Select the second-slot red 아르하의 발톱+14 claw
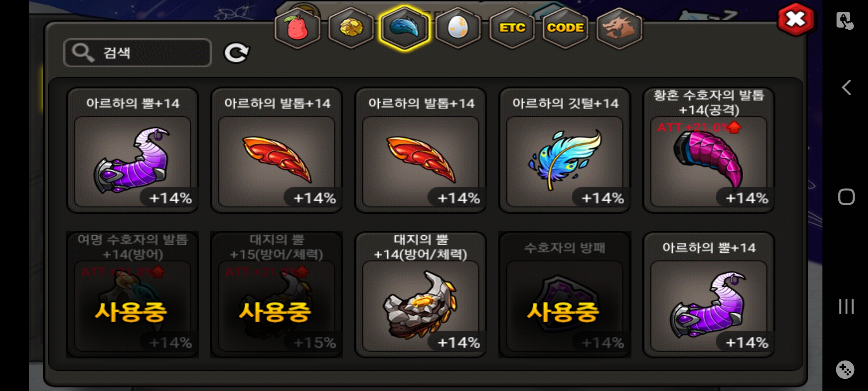 pos(277,150)
